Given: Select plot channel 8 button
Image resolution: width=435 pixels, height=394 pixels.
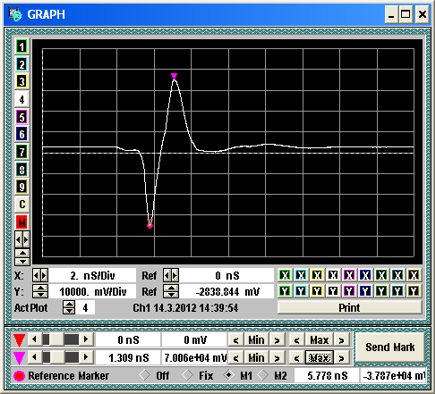Looking at the screenshot, I should coord(22,170).
